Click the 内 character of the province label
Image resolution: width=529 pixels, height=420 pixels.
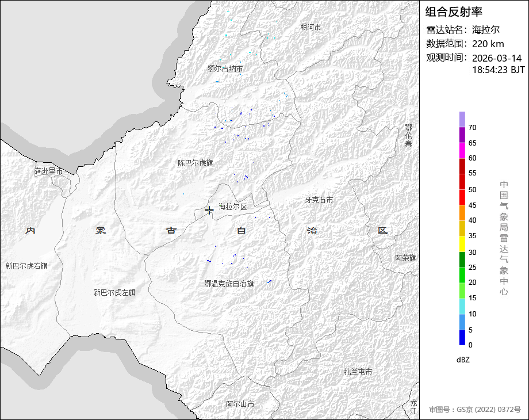(x=30, y=230)
